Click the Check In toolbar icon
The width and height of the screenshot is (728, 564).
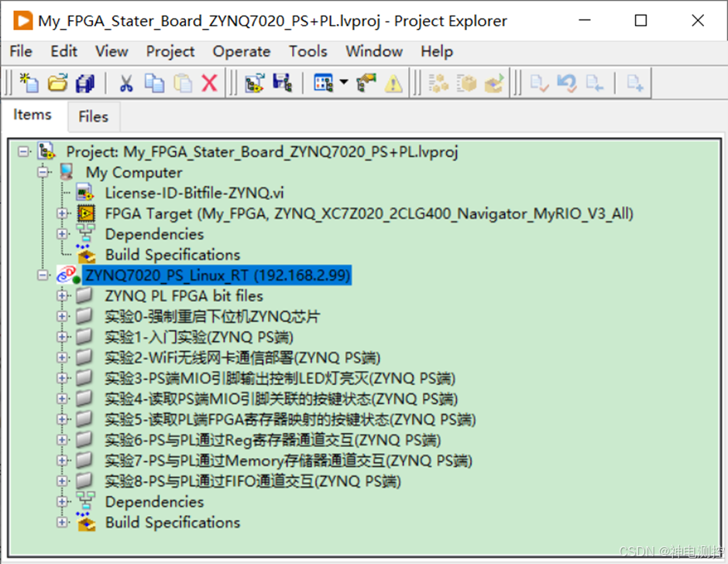coord(595,83)
